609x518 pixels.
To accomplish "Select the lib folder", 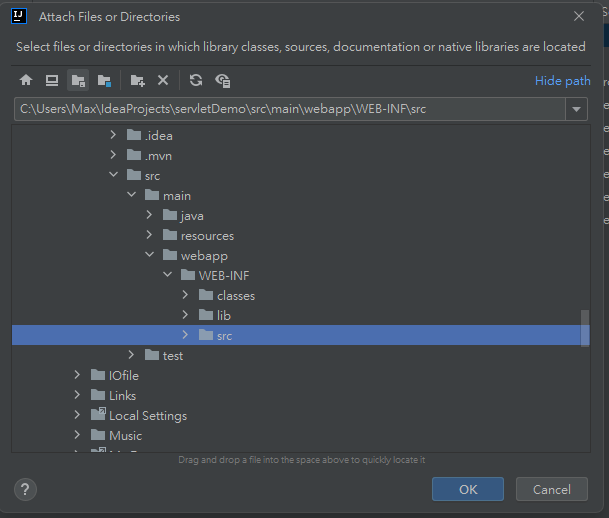I will [215, 315].
